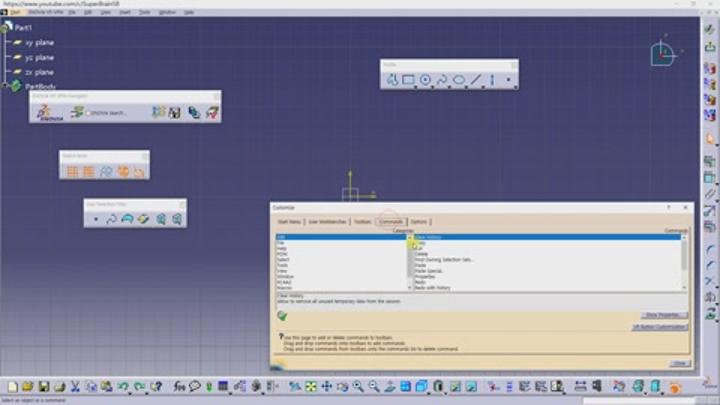Viewport: 720px width, 405px height.
Task: Click the Redo arrow icon
Action: click(139, 387)
